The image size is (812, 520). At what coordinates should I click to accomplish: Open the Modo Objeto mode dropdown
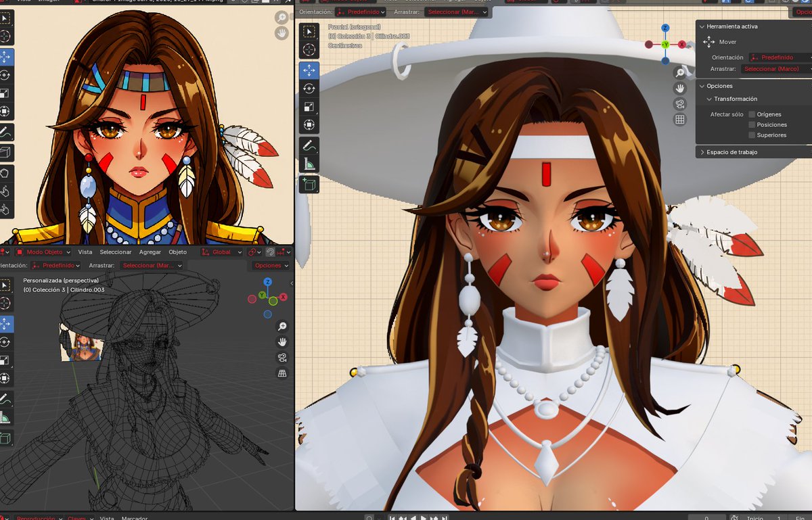click(x=43, y=252)
